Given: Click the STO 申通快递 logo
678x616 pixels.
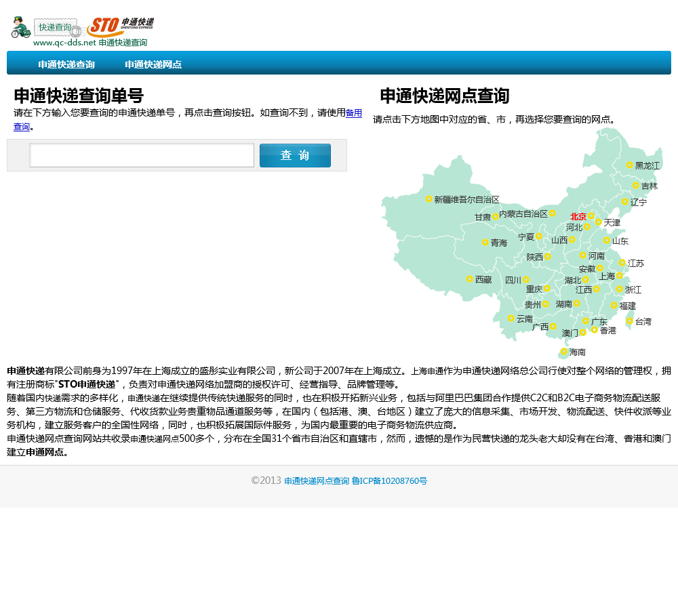Looking at the screenshot, I should [120, 27].
